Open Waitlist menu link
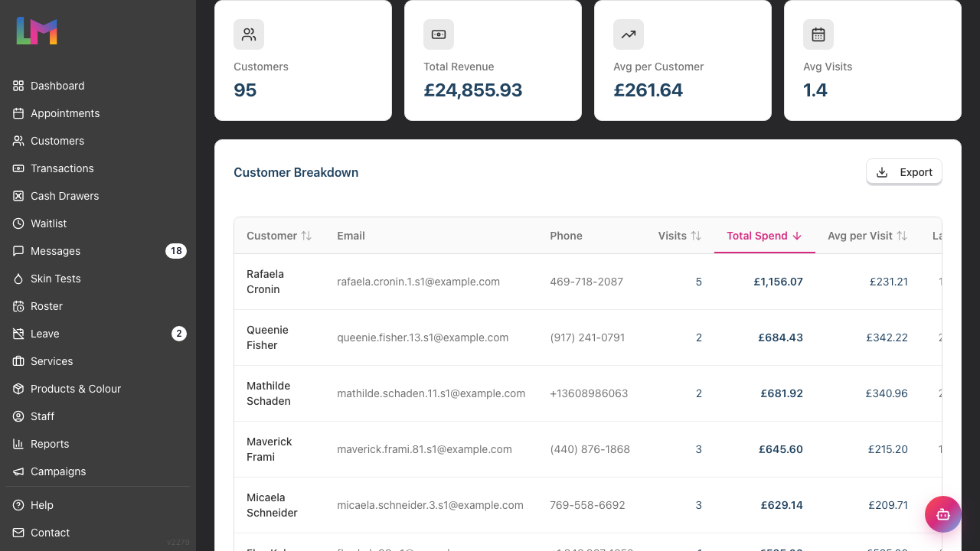The width and height of the screenshot is (980, 551). (98, 223)
